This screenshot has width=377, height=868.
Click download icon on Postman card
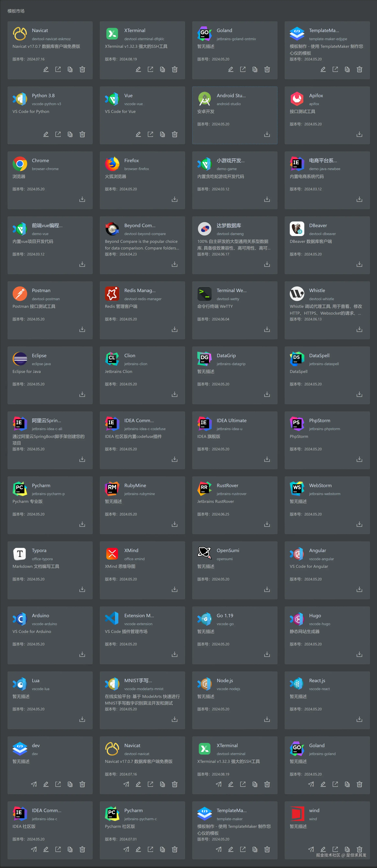pos(82,329)
